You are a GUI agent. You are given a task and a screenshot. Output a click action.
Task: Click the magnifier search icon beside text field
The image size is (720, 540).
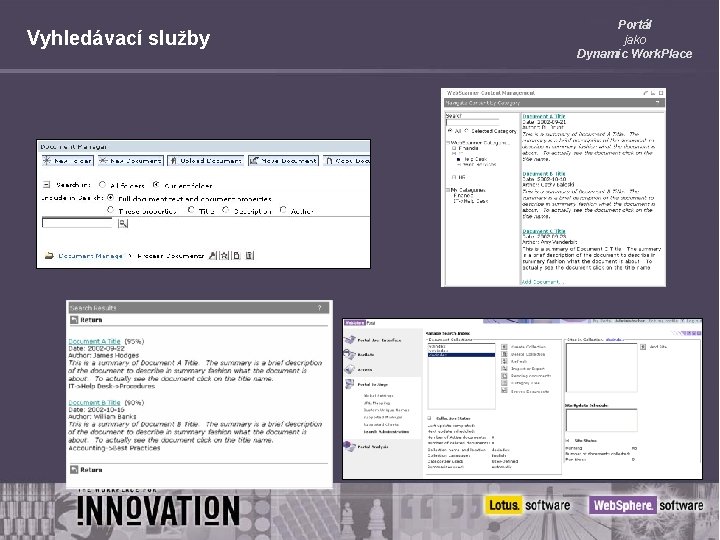point(123,223)
